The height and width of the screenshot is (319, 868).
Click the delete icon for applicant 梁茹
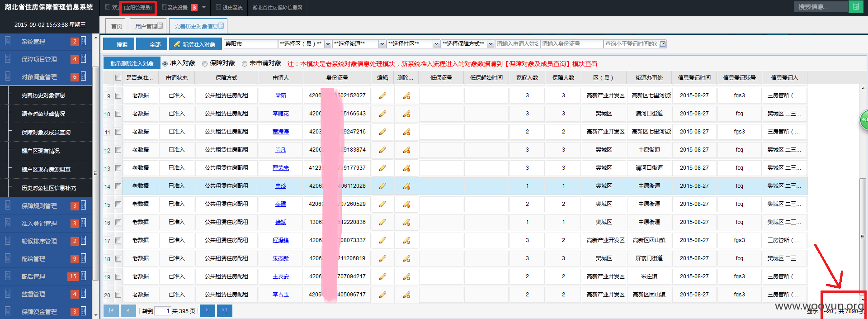coord(406,95)
